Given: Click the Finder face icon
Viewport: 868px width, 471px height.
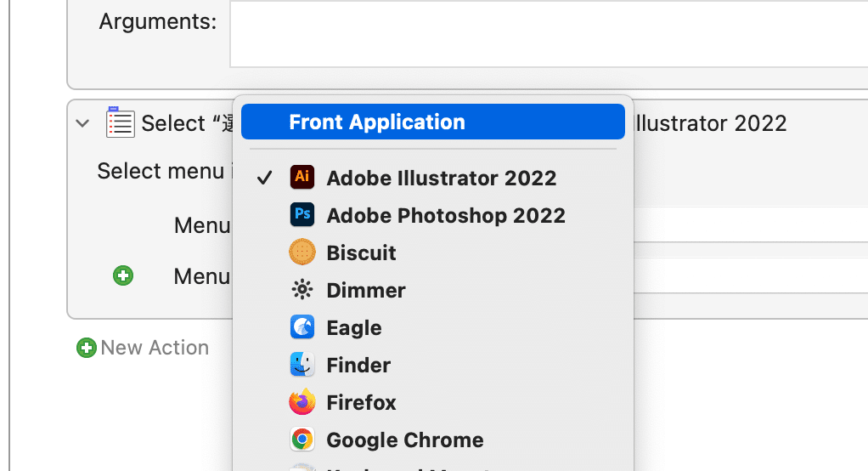Looking at the screenshot, I should click(302, 365).
